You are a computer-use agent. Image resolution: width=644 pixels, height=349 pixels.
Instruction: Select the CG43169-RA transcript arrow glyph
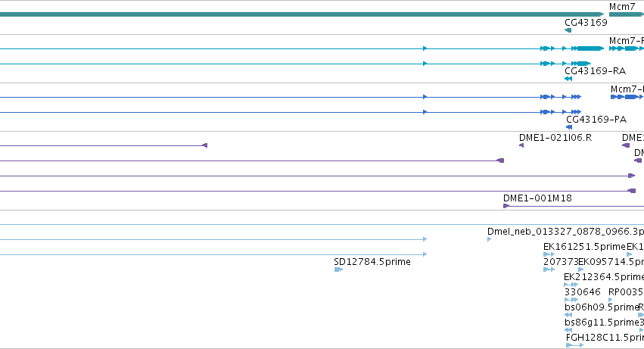tap(568, 79)
